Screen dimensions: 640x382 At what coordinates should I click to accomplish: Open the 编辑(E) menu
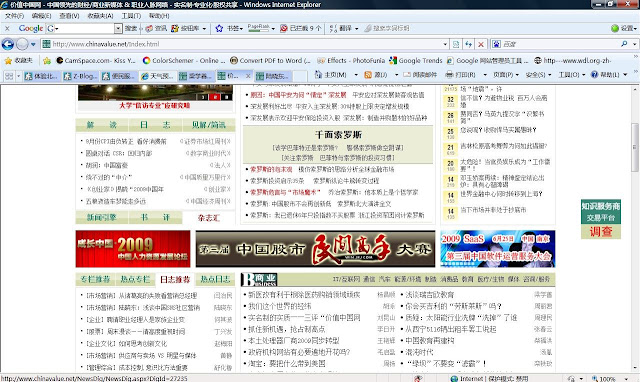click(x=41, y=16)
